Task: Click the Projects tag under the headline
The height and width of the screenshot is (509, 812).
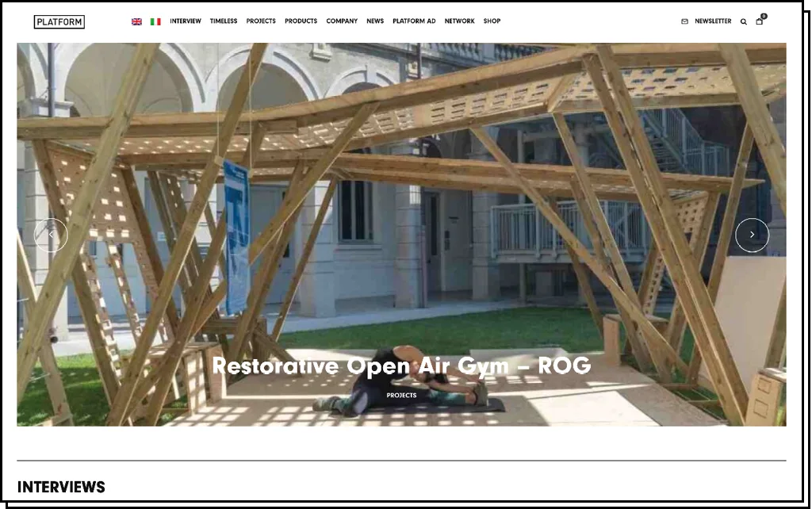Action: pyautogui.click(x=401, y=395)
